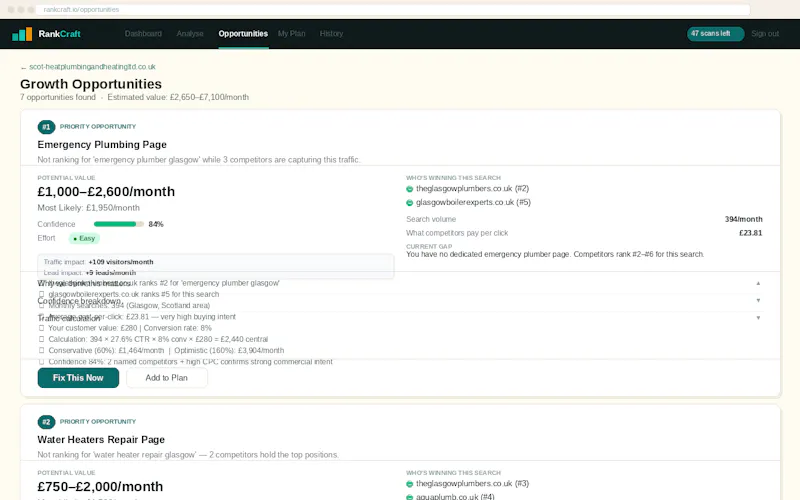Click green dot beside theglasgowplumbers.co.uk (#3)
The width and height of the screenshot is (800, 500).
(409, 484)
